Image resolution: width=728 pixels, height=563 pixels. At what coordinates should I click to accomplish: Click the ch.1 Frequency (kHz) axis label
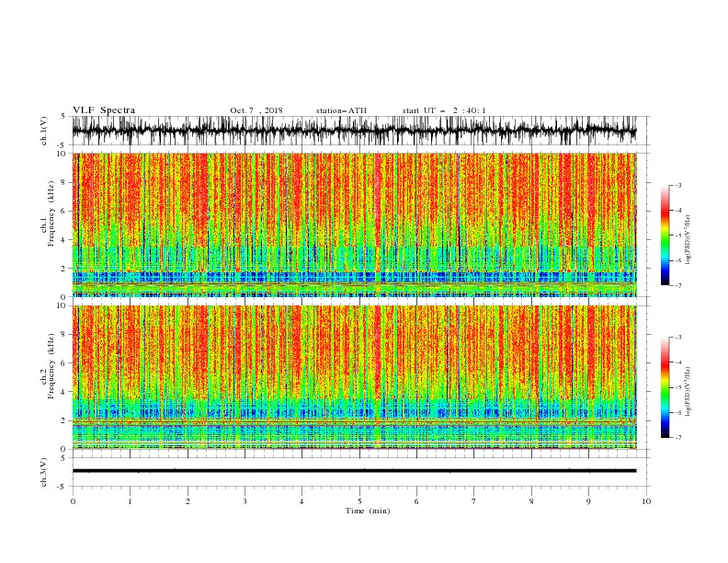[48, 215]
